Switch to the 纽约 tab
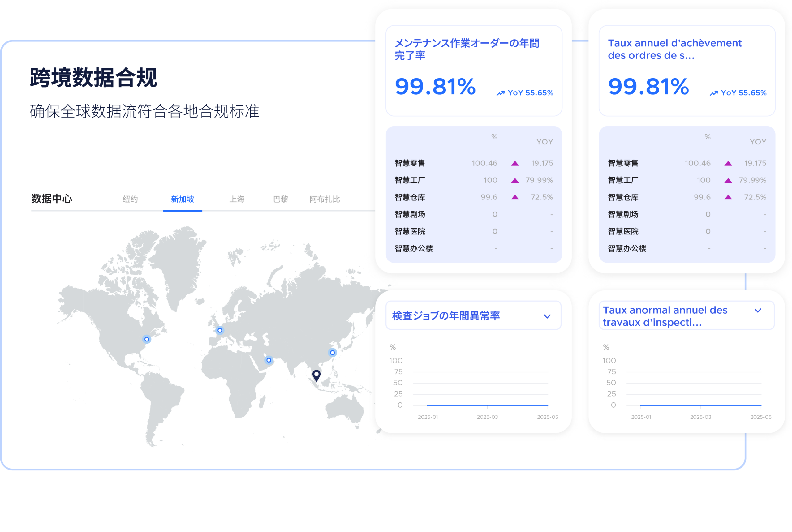The image size is (792, 532). (x=130, y=199)
